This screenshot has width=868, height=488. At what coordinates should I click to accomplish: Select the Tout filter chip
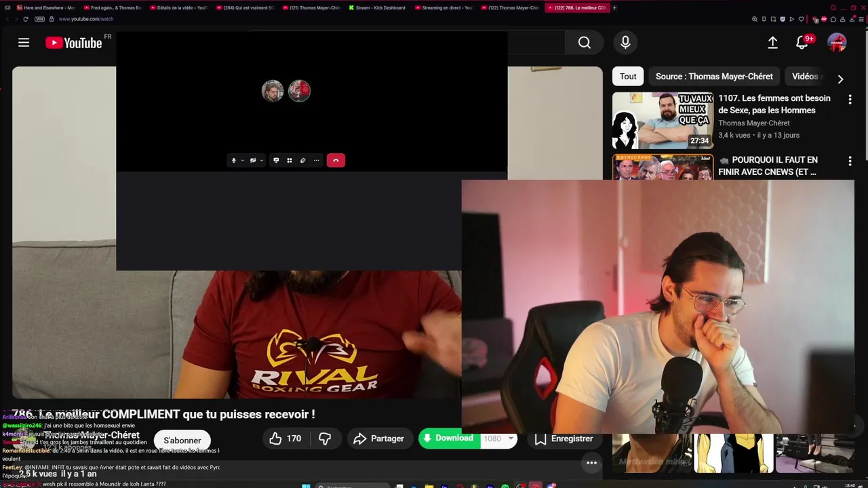[628, 77]
